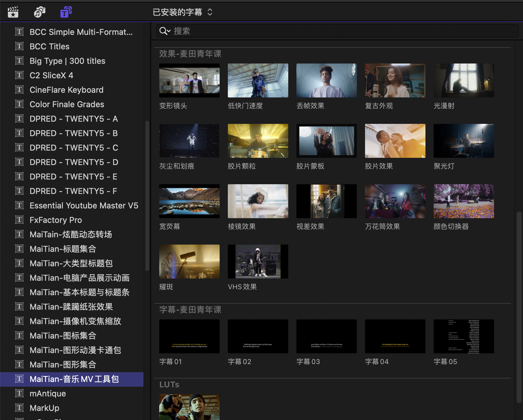Viewport: 523px width, 420px height.
Task: Click the titles browser vertical scrollbar
Action: pos(519,307)
